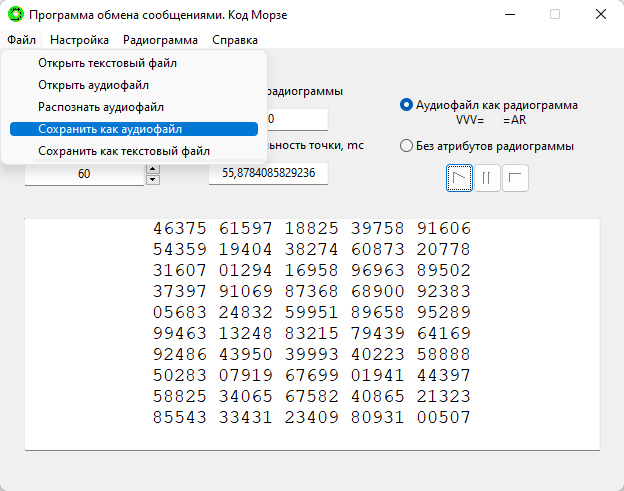Image resolution: width=624 pixels, height=491 pixels.
Task: Click inside the number groups text area
Action: pyautogui.click(x=312, y=334)
